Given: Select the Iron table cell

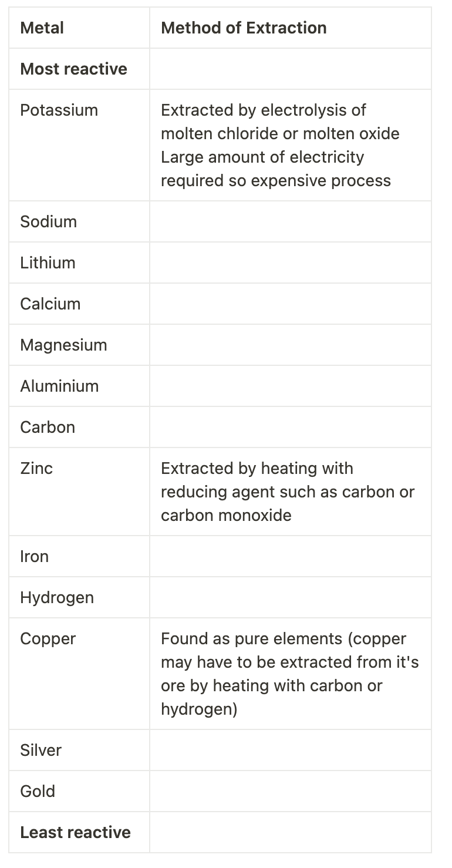Looking at the screenshot, I should (34, 556).
